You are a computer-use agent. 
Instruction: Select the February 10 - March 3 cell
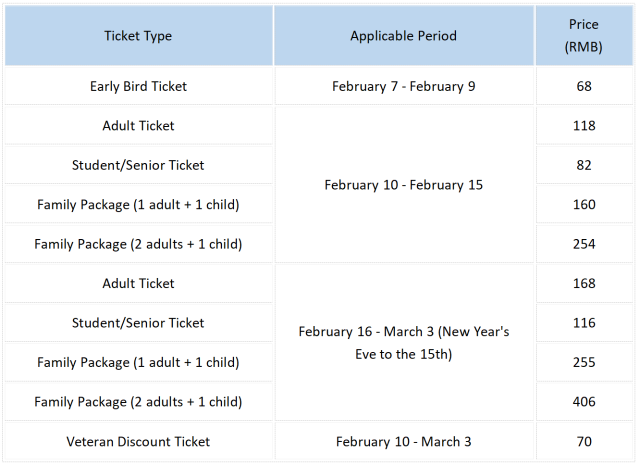pyautogui.click(x=403, y=441)
